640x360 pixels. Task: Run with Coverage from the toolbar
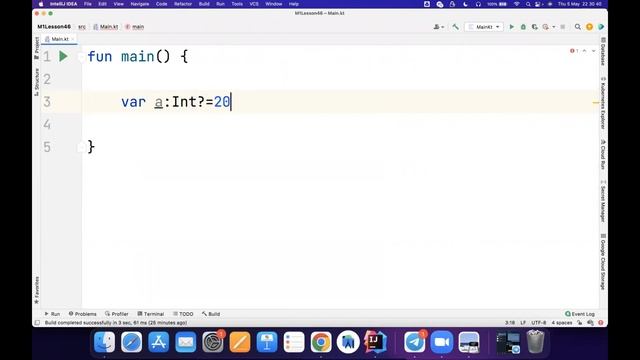pyautogui.click(x=534, y=27)
